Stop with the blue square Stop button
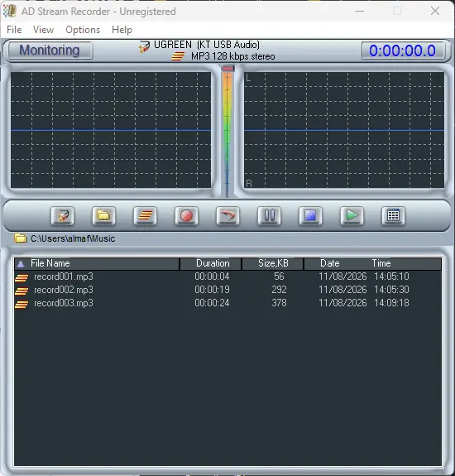455x476 pixels. click(310, 216)
